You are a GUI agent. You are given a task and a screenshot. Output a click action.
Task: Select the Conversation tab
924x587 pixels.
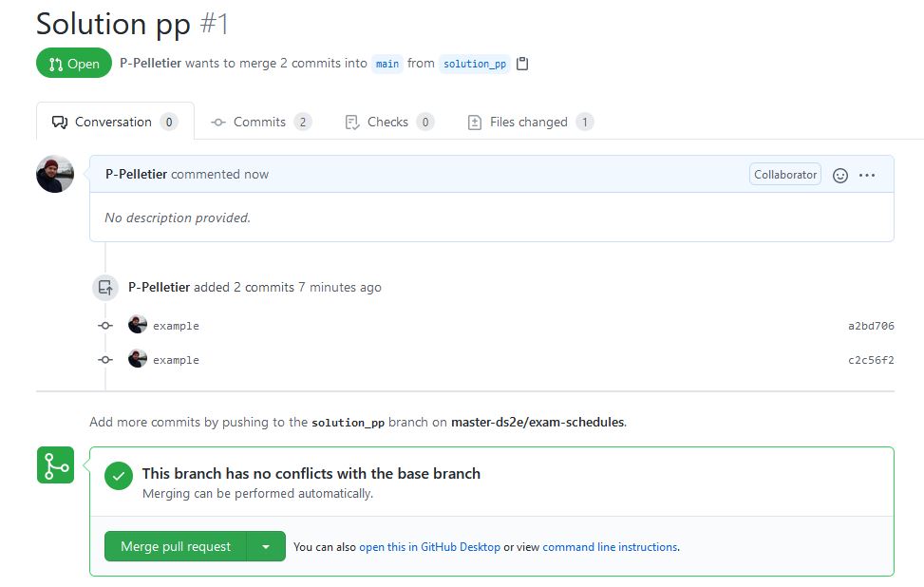[114, 122]
